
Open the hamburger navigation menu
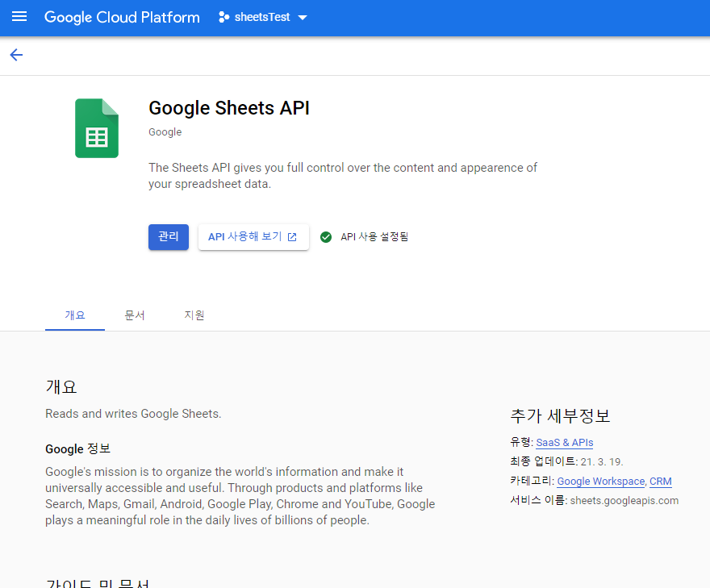point(19,17)
